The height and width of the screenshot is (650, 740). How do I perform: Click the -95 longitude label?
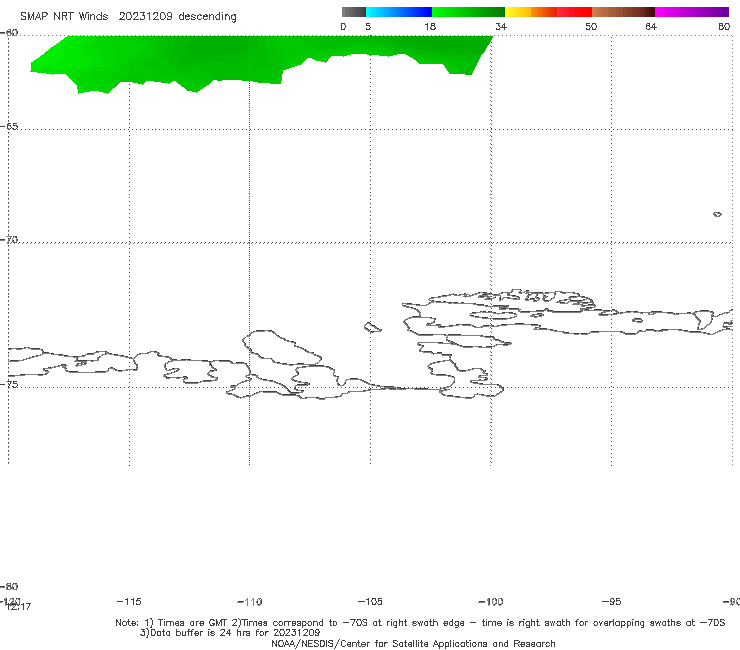point(612,601)
